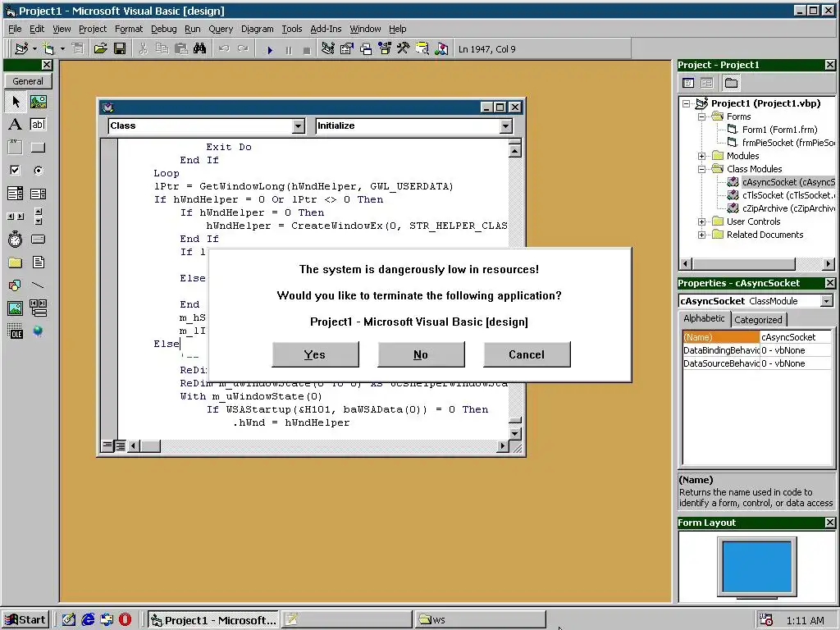The height and width of the screenshot is (630, 840).
Task: Click the Form Layout Window toolbar icon
Action: (x=366, y=48)
